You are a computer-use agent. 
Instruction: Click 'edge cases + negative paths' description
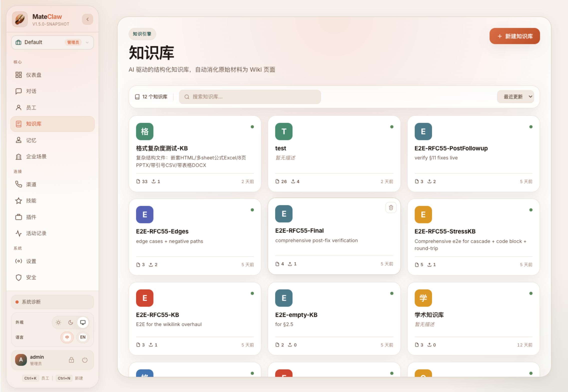tap(169, 241)
